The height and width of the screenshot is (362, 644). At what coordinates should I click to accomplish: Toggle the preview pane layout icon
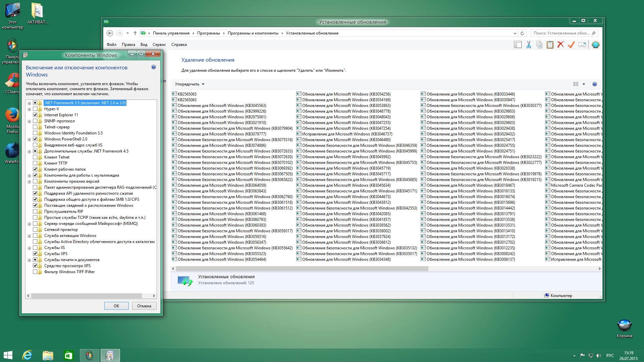[518, 45]
